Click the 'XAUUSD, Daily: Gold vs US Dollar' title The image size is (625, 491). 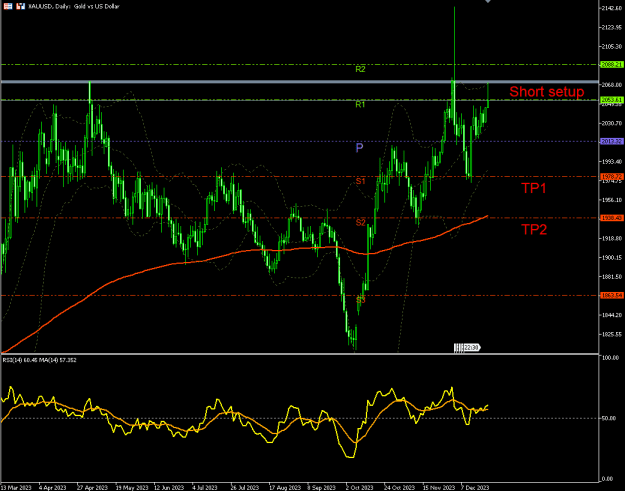coord(74,6)
